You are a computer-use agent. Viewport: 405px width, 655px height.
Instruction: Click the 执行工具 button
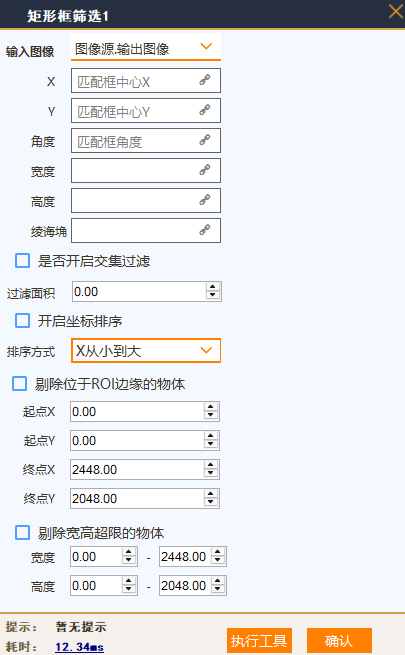click(x=259, y=641)
